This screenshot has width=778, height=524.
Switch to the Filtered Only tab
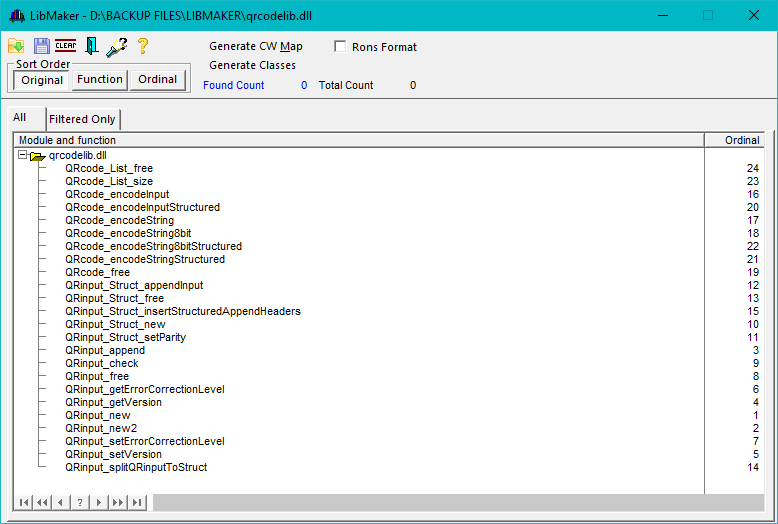point(83,119)
